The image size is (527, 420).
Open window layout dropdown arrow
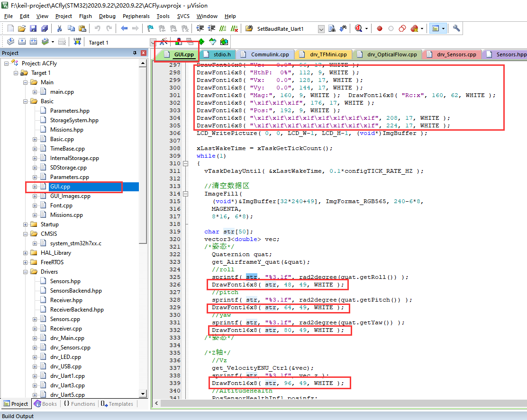[443, 28]
